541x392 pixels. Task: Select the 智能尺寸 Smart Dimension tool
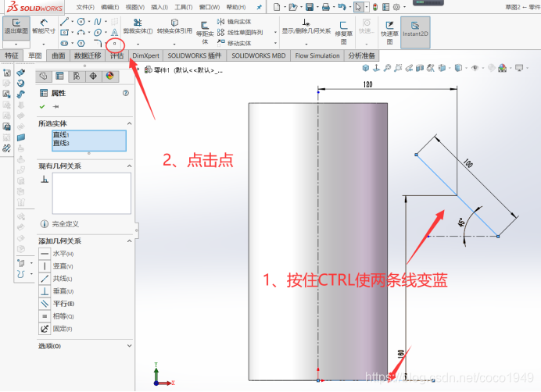click(44, 27)
